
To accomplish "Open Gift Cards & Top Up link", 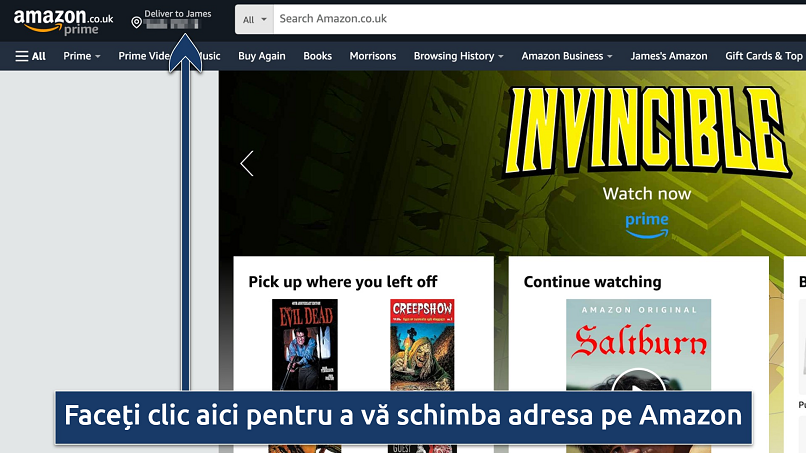I will [764, 56].
